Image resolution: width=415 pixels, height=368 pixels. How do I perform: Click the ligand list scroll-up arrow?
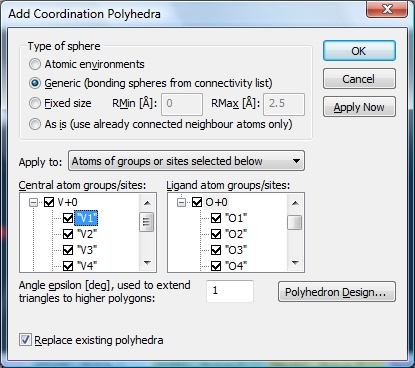pyautogui.click(x=295, y=203)
